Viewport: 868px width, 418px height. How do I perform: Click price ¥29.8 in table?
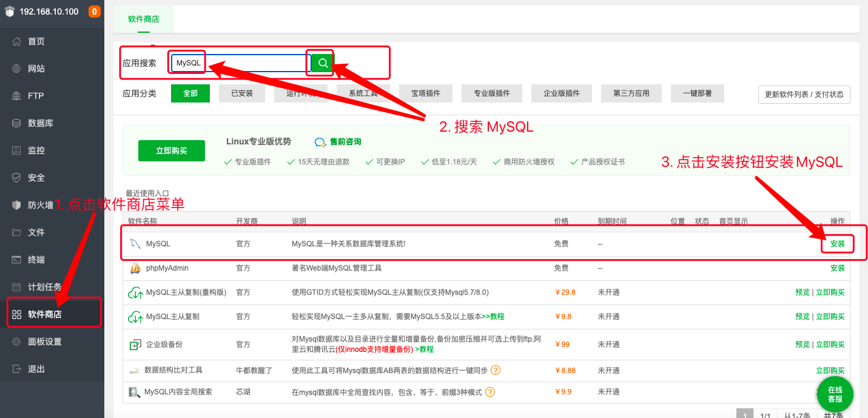565,292
